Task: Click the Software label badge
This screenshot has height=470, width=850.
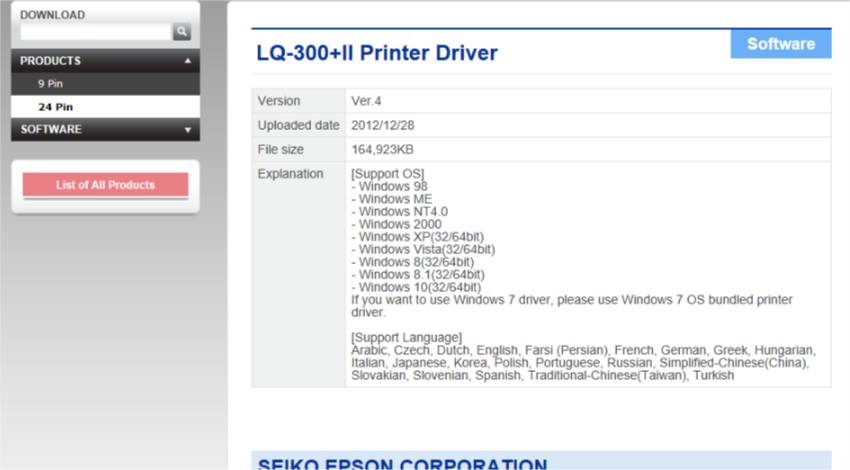Action: [781, 44]
